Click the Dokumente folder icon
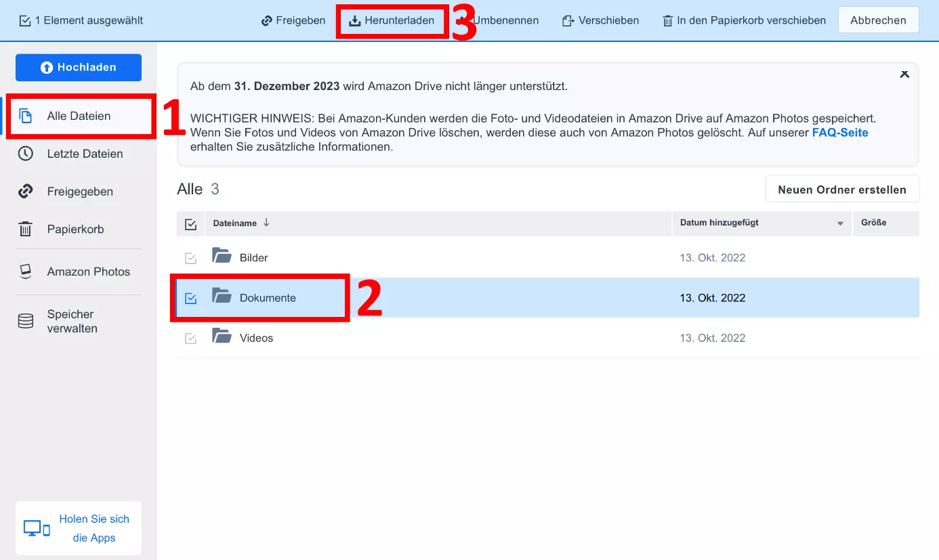 point(222,296)
